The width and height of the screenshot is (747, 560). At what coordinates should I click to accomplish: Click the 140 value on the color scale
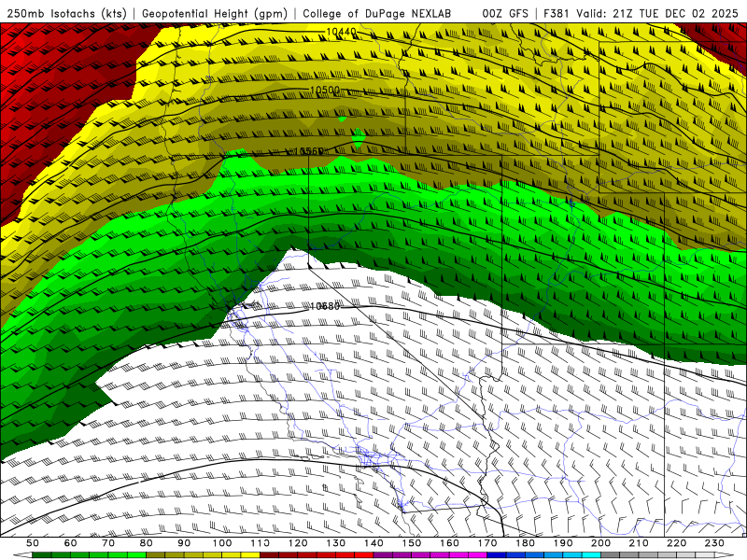pos(373,543)
